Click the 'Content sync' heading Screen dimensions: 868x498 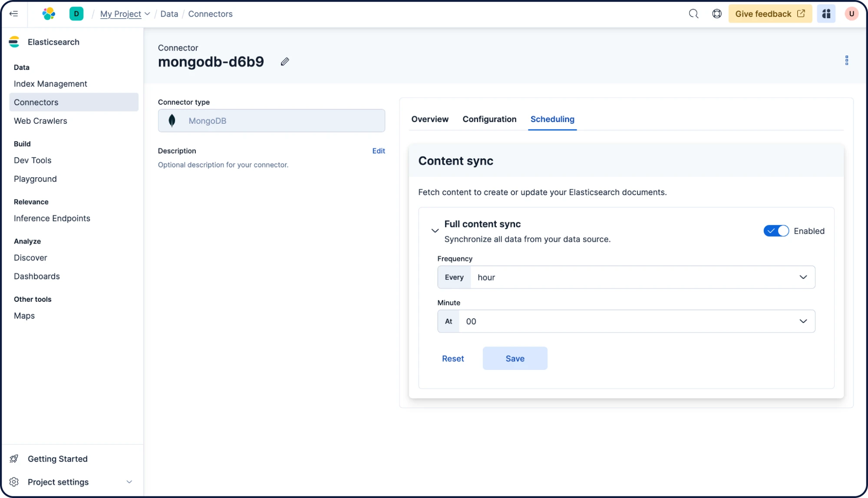456,161
